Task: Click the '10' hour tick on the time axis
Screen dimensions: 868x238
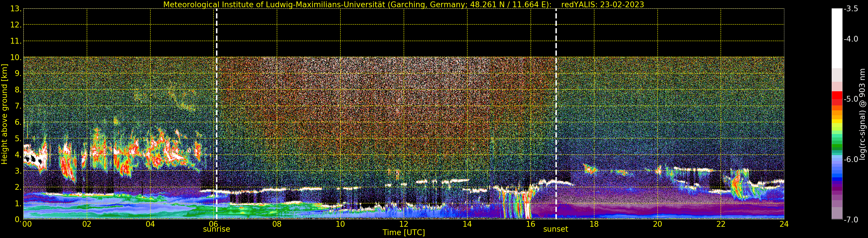Action: (340, 224)
